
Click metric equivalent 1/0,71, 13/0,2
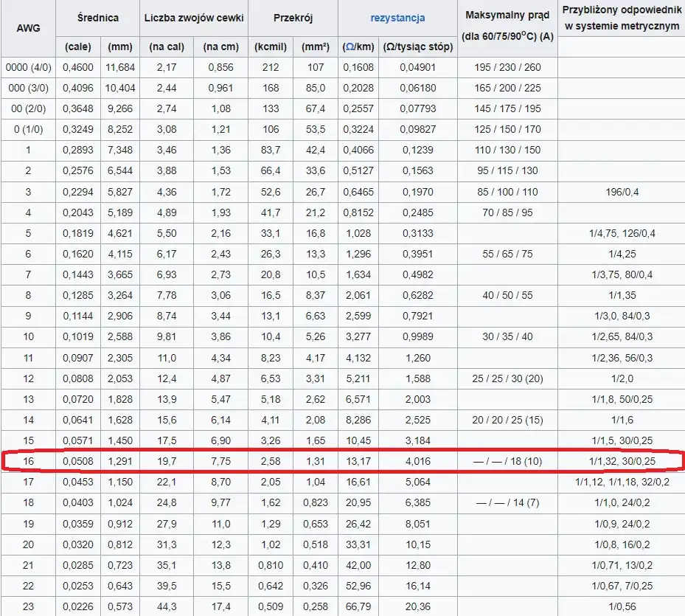tap(622, 565)
